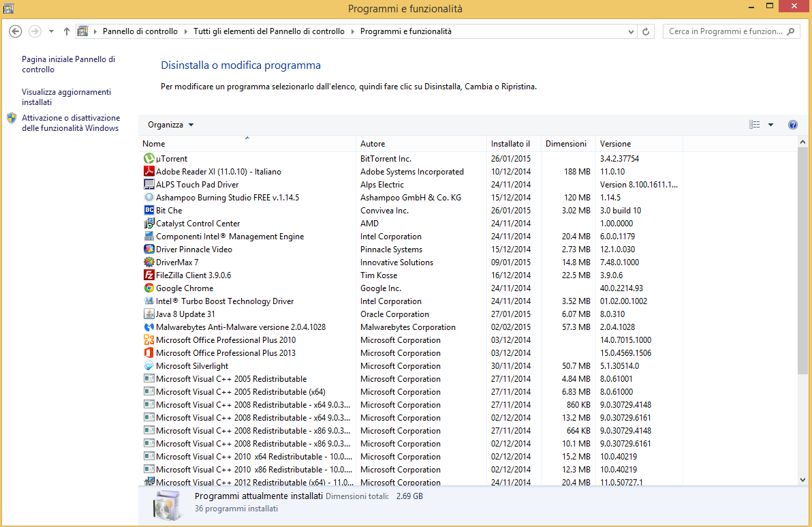This screenshot has width=812, height=527.
Task: Expand the view options dropdown arrow
Action: pos(770,125)
